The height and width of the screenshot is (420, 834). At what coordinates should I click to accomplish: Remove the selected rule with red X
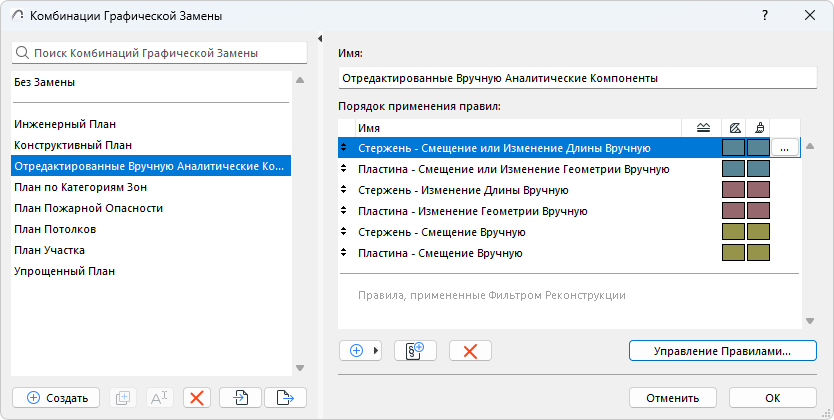click(x=470, y=350)
